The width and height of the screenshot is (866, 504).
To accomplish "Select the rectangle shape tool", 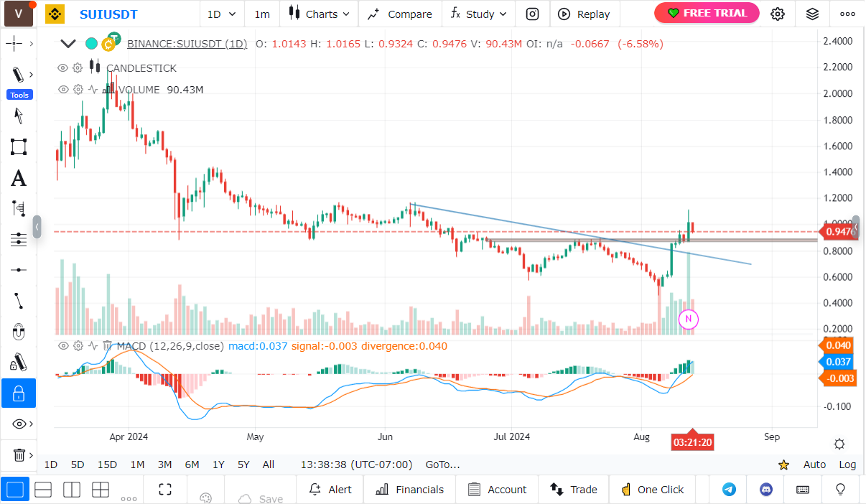I will point(19,147).
